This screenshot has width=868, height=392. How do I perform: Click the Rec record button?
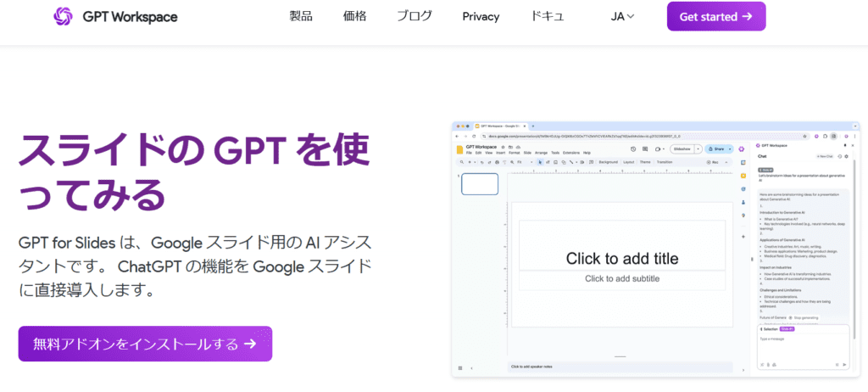coord(713,162)
